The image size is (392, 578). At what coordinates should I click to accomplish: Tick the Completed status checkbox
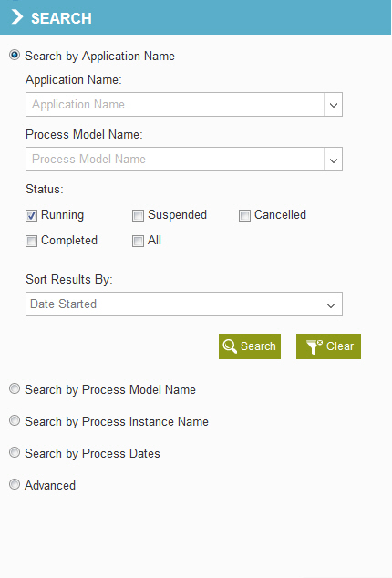[x=31, y=241]
